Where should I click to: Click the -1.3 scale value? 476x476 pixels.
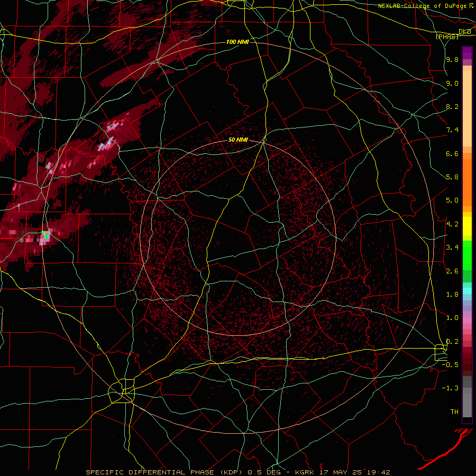pos(450,388)
